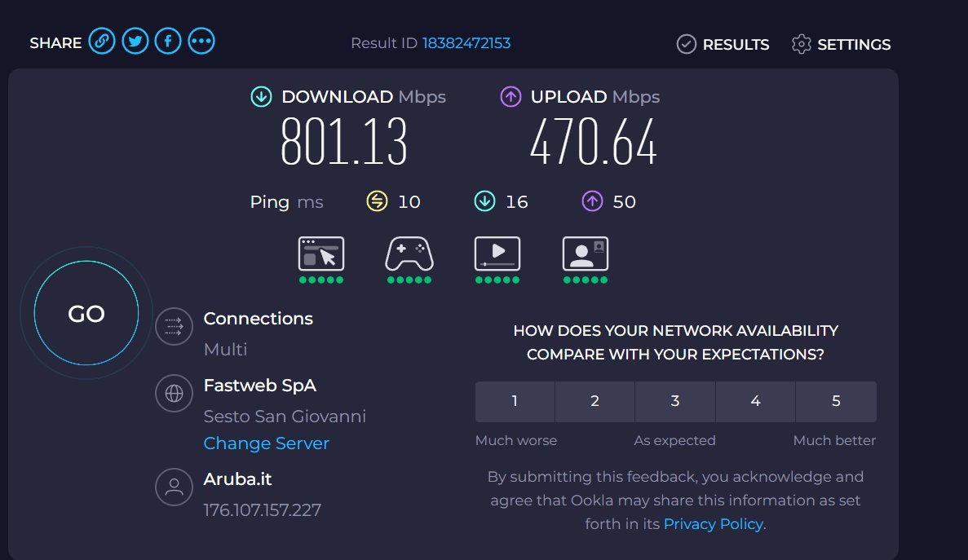Viewport: 968px width, 560px height.
Task: Click the Connections multi icon
Action: pyautogui.click(x=174, y=327)
